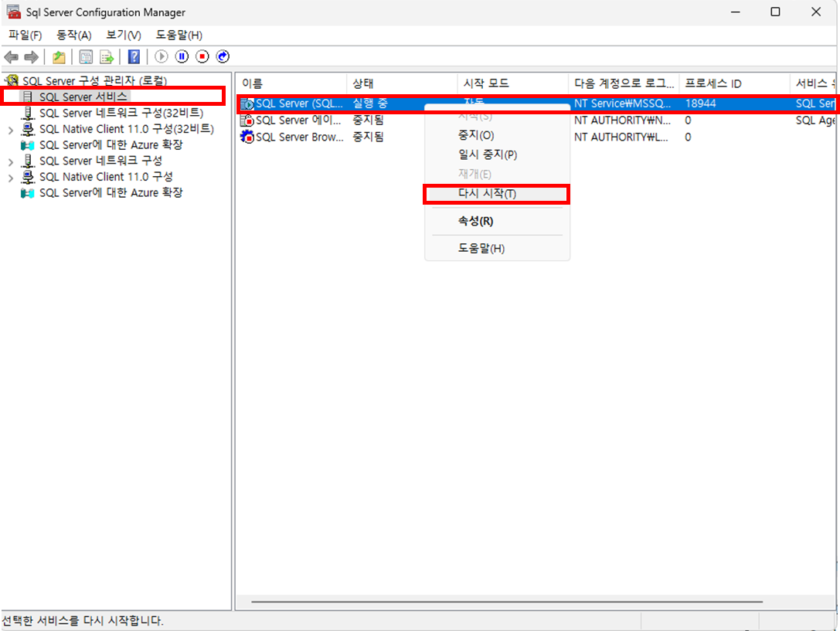840x631 pixels.
Task: Click the Forward arrow toolbar icon
Action: click(x=32, y=56)
